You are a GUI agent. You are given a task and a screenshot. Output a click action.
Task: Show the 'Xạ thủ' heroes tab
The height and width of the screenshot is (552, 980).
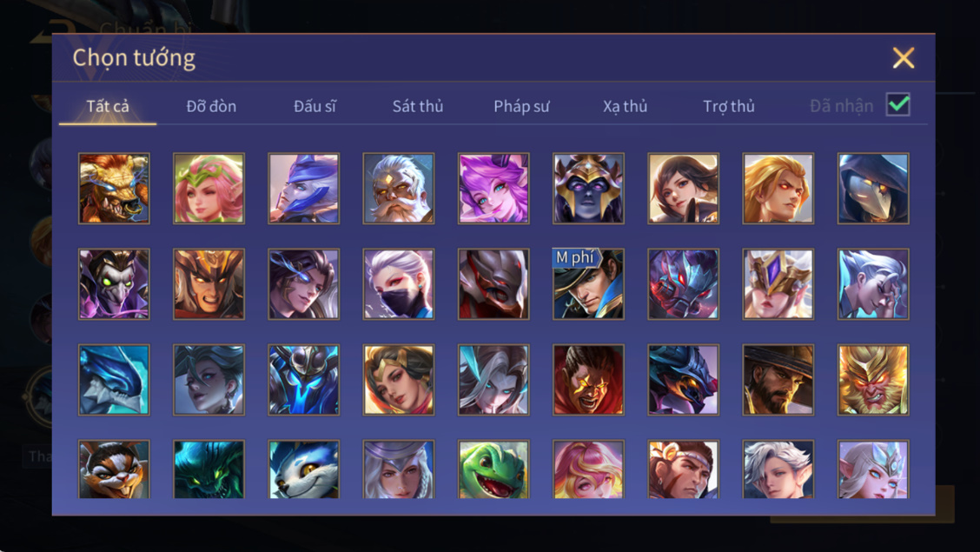(625, 106)
